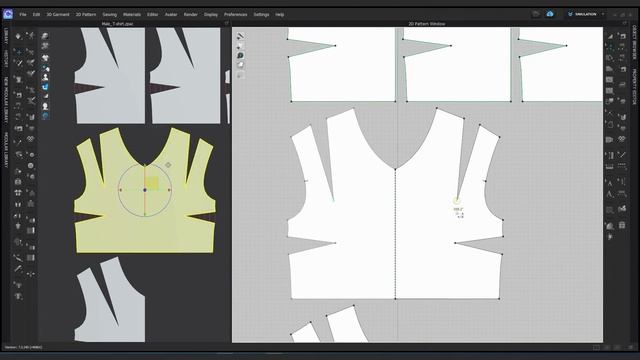Undock the 3D window using its pop-out icon

click(227, 24)
